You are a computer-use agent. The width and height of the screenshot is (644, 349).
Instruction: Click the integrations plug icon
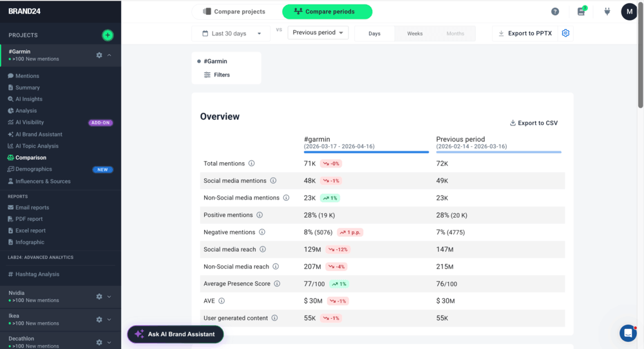[x=607, y=12]
